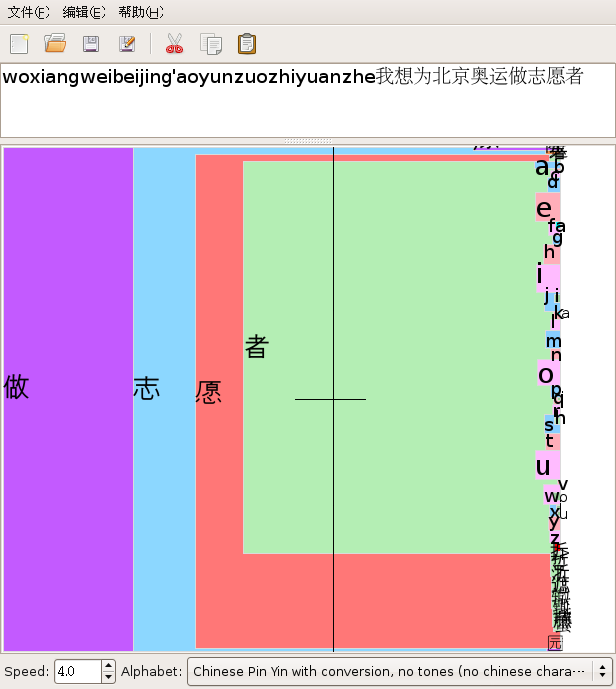Open the 文件 (File) menu
The height and width of the screenshot is (689, 616).
[28, 12]
